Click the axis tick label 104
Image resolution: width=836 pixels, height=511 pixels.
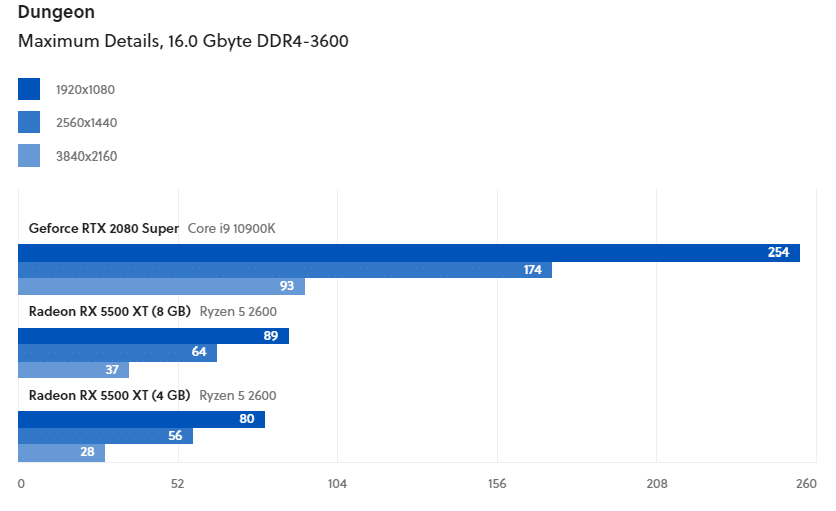[337, 484]
